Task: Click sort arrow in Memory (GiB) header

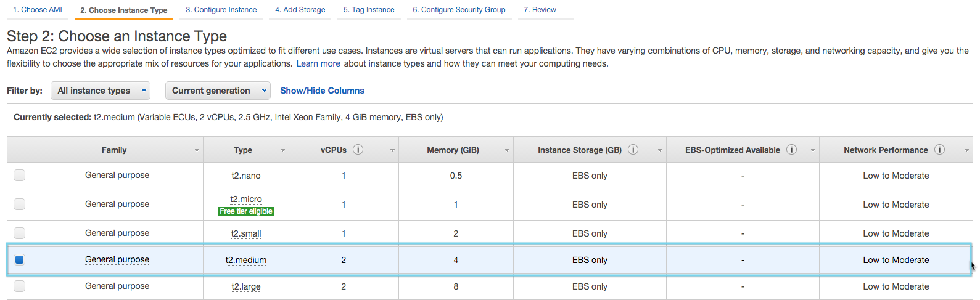Action: point(507,150)
